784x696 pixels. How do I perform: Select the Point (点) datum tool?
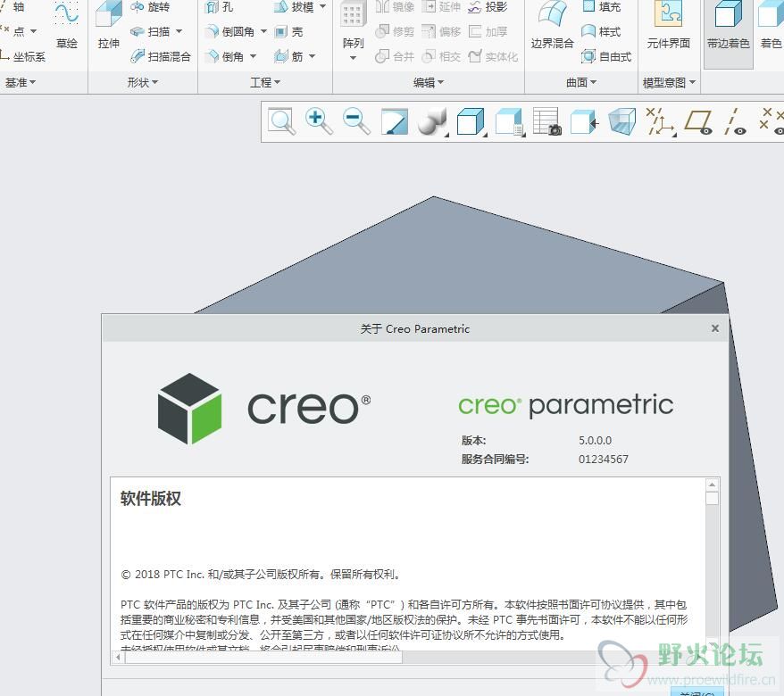13,31
